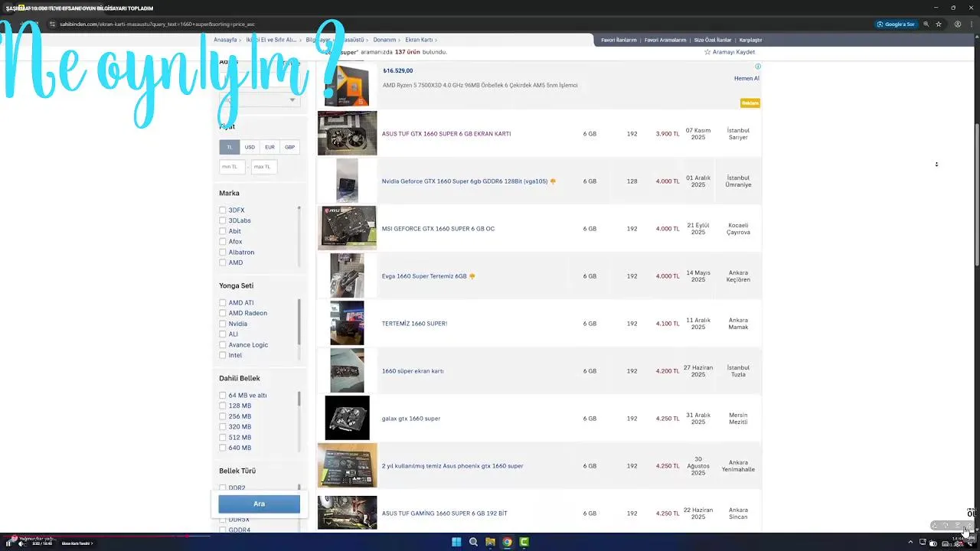
Task: Select the TL currency tab
Action: tap(229, 147)
